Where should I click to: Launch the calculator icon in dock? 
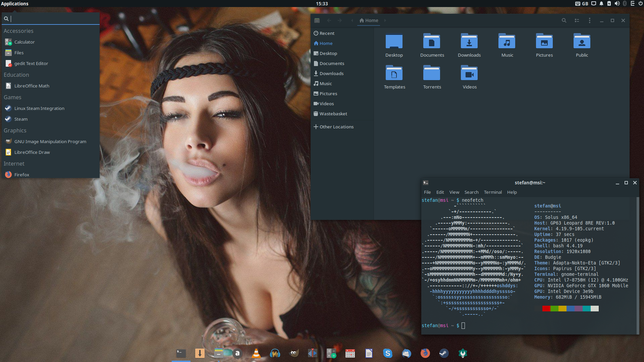coord(332,353)
